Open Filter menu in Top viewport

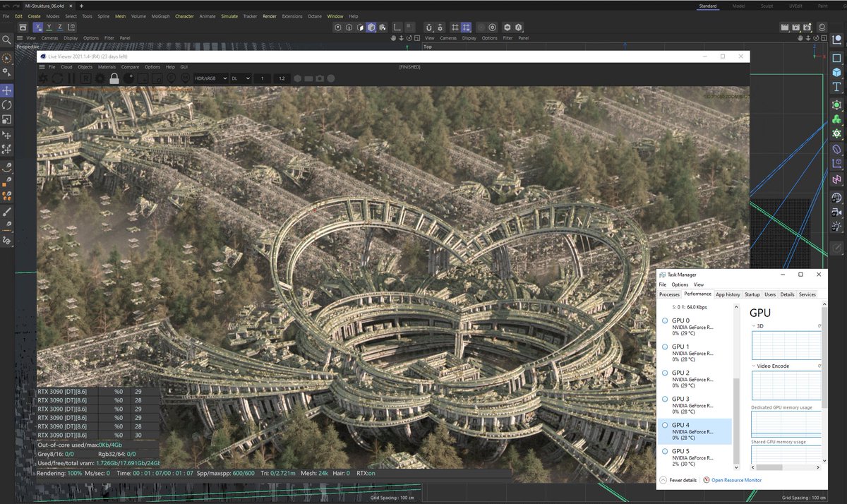pos(507,38)
